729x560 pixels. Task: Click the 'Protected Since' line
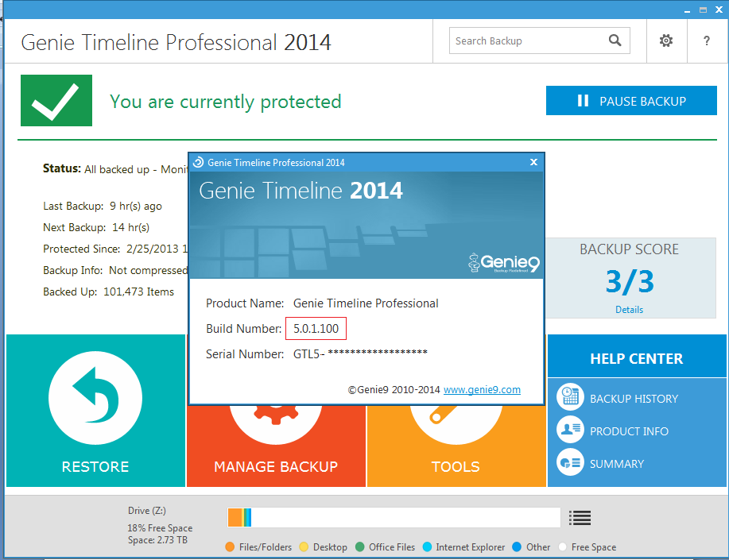coord(115,249)
